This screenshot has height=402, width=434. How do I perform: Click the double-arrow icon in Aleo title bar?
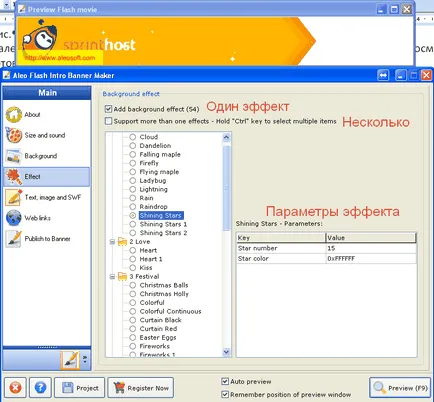coord(383,75)
